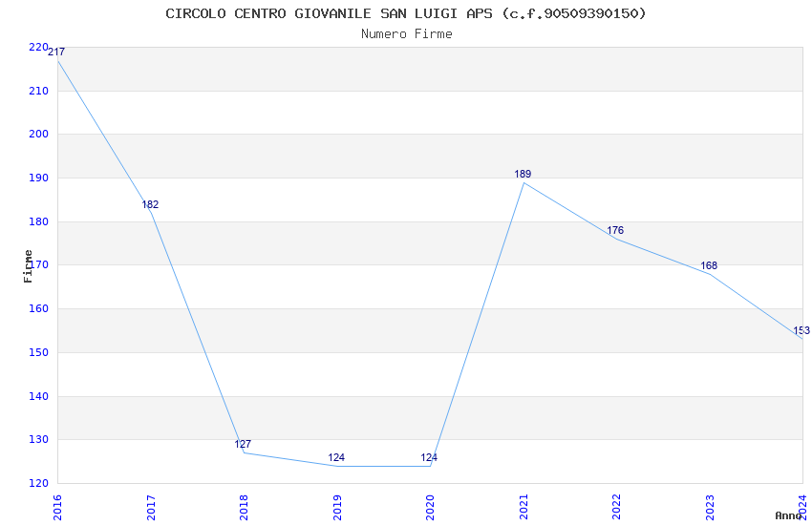Image resolution: width=812 pixels, height=525 pixels.
Task: Click the data label 127
Action: 243,444
